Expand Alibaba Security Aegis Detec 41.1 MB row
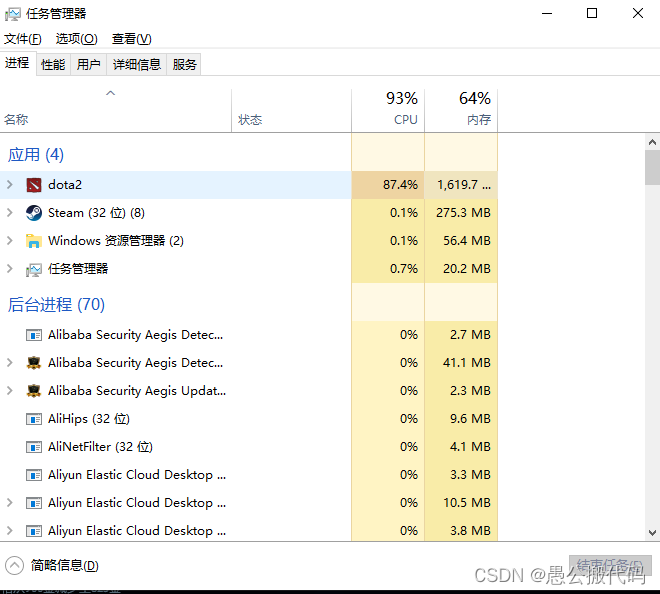 point(10,362)
